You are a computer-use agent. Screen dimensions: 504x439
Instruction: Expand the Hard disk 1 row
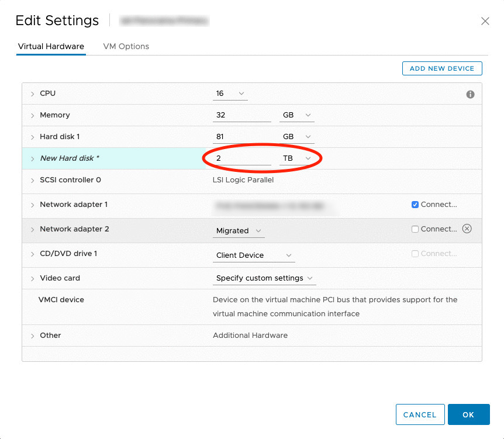[x=33, y=137]
